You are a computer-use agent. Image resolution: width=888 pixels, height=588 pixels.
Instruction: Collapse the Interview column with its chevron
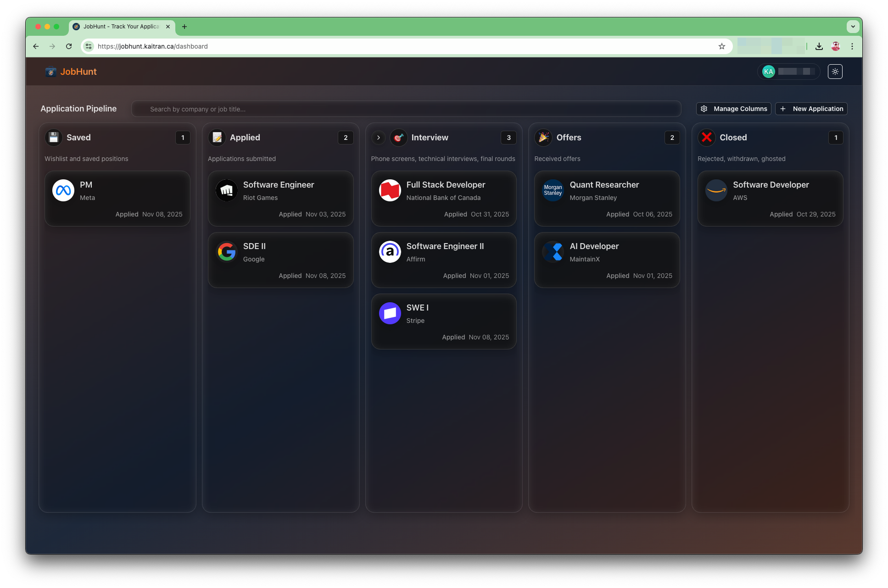pos(378,137)
